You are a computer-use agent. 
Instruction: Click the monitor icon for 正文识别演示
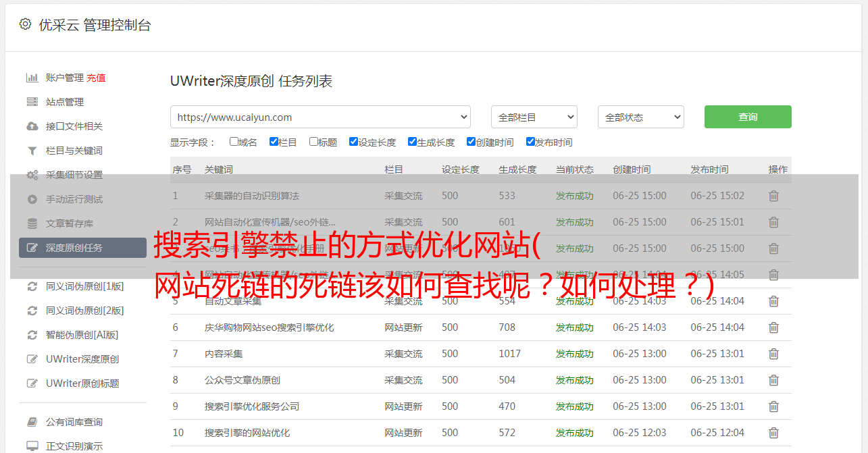pos(32,446)
